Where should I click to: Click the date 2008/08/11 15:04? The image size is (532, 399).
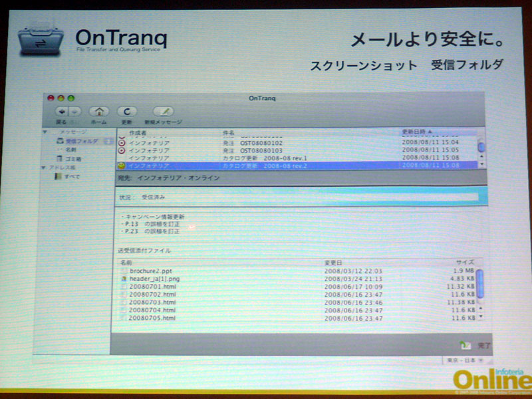pos(430,142)
